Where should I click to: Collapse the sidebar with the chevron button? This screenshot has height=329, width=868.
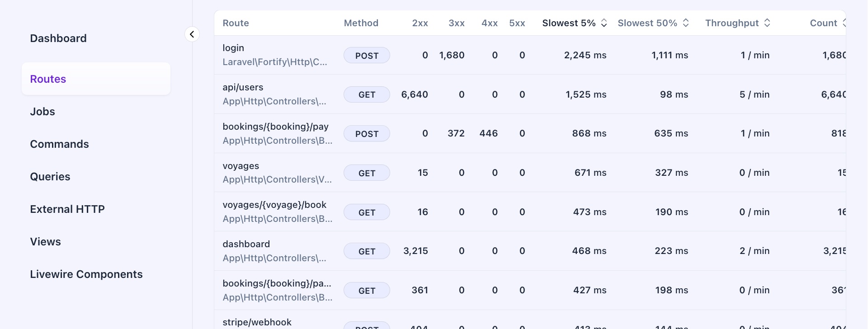tap(192, 34)
